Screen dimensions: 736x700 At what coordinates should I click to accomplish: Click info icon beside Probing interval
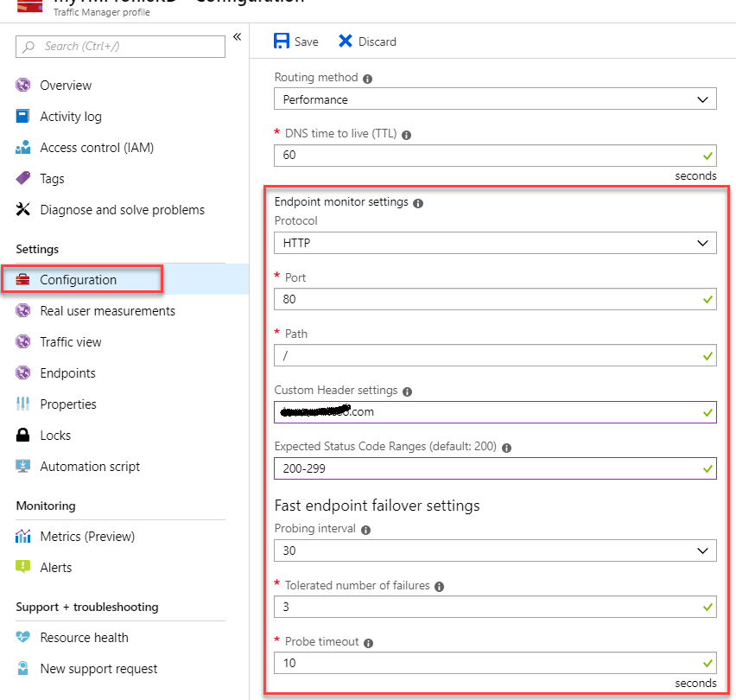366,530
